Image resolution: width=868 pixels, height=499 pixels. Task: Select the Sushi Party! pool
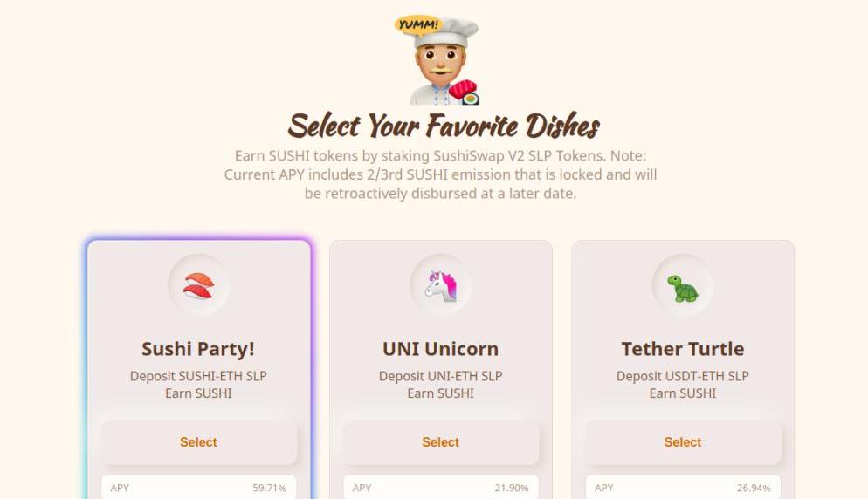198,442
